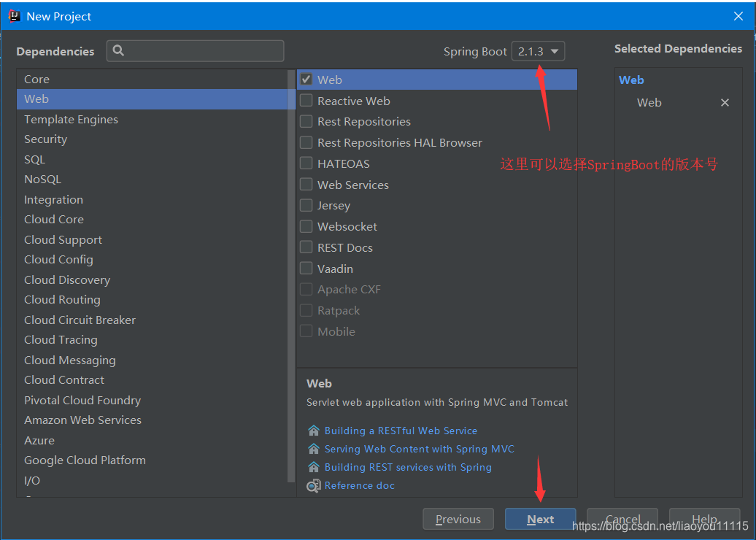Uncheck the Web dependency checkbox
Screen dimensions: 756x540
click(306, 80)
